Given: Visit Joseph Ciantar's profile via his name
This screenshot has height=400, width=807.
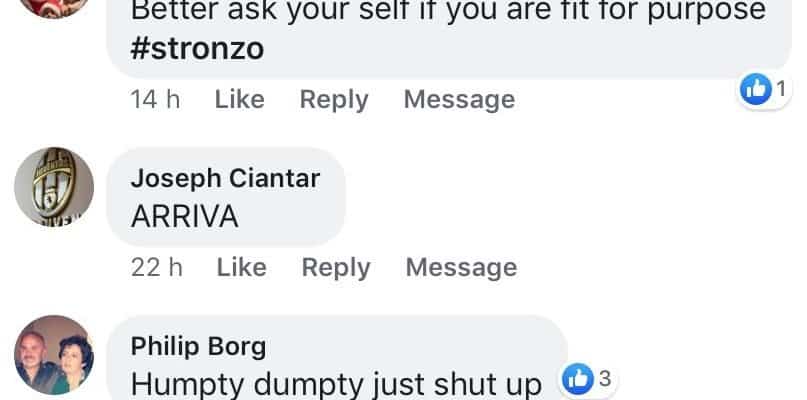Looking at the screenshot, I should coord(225,179).
